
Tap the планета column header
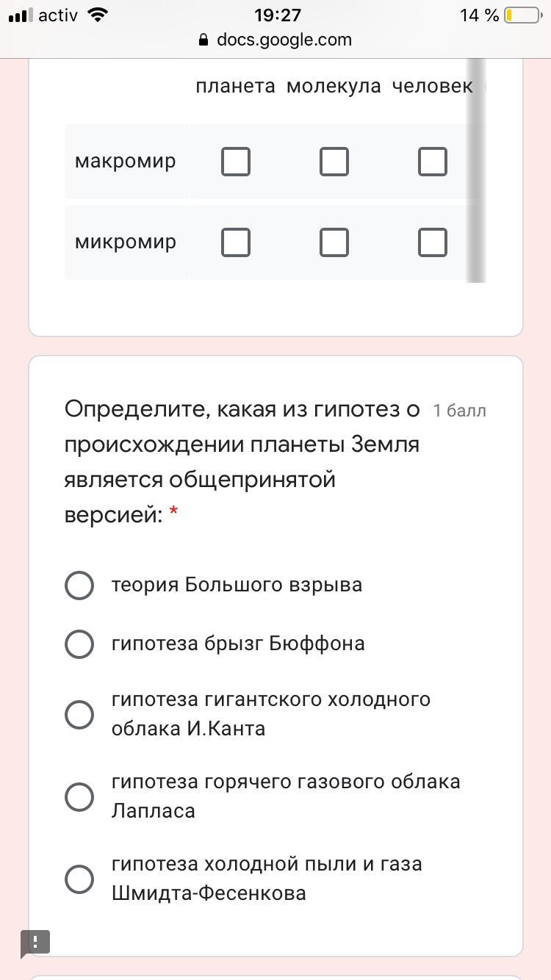point(235,86)
